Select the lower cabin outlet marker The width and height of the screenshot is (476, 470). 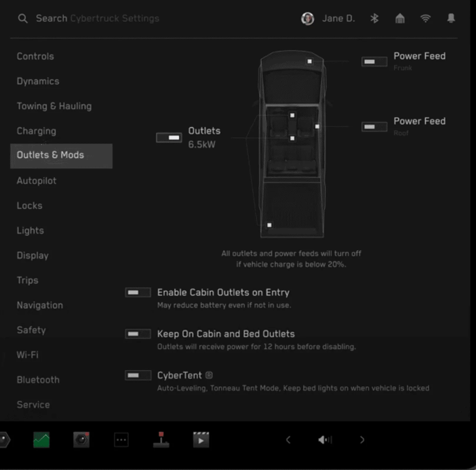tap(292, 138)
